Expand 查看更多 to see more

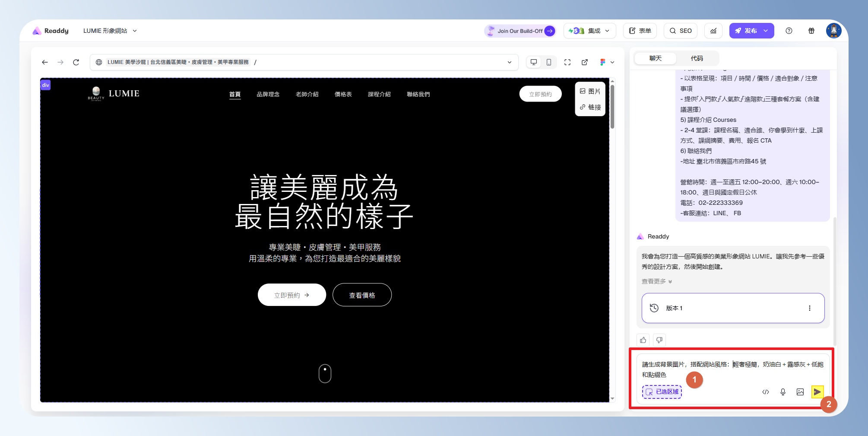tap(657, 281)
